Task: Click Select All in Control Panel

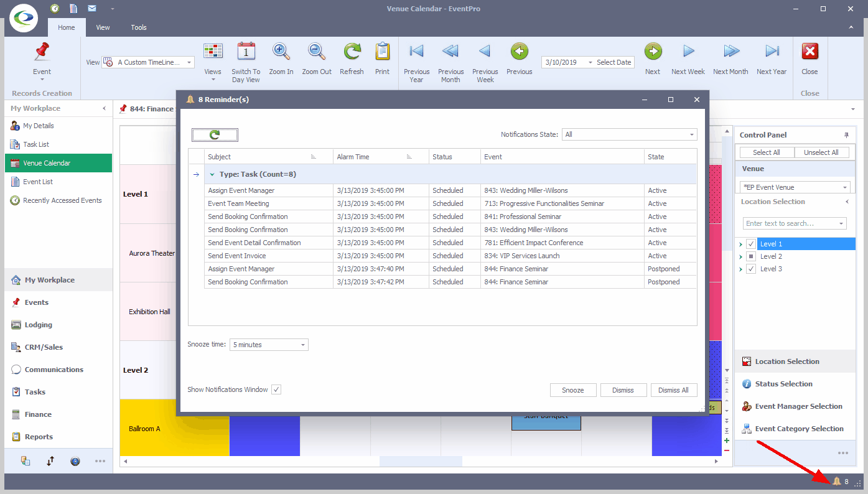Action: point(767,152)
